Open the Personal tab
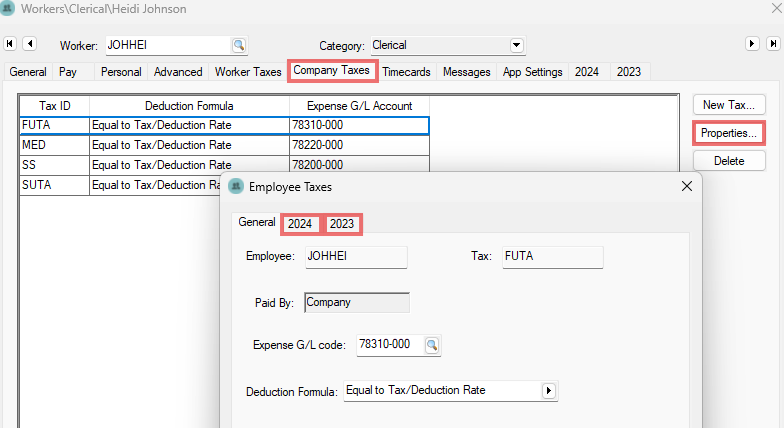The image size is (784, 428). pos(121,72)
